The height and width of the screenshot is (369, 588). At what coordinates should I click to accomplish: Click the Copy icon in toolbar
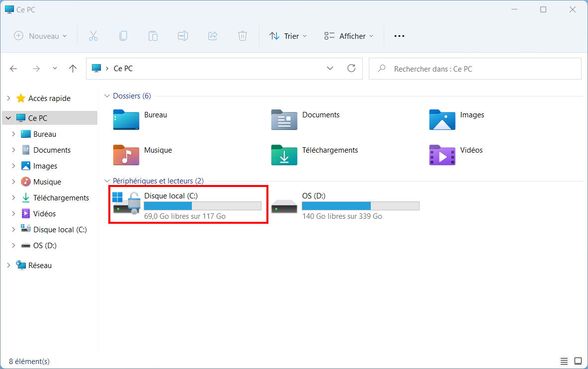(123, 36)
